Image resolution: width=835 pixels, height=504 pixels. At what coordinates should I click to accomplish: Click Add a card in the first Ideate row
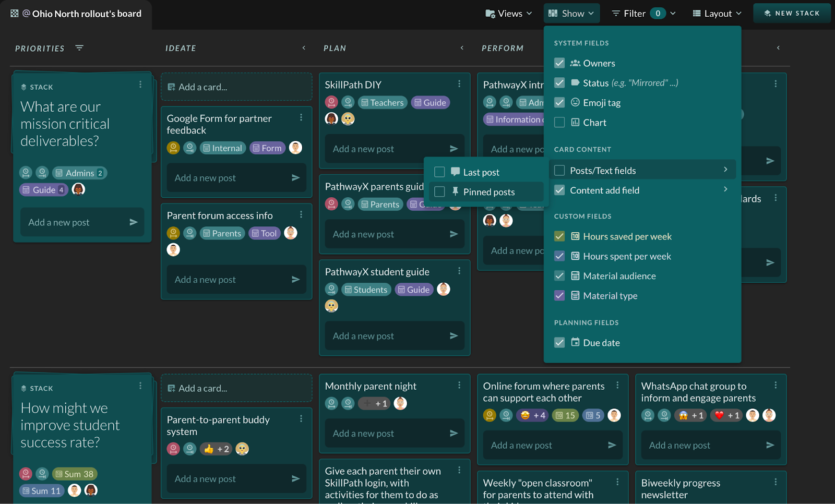pos(236,87)
